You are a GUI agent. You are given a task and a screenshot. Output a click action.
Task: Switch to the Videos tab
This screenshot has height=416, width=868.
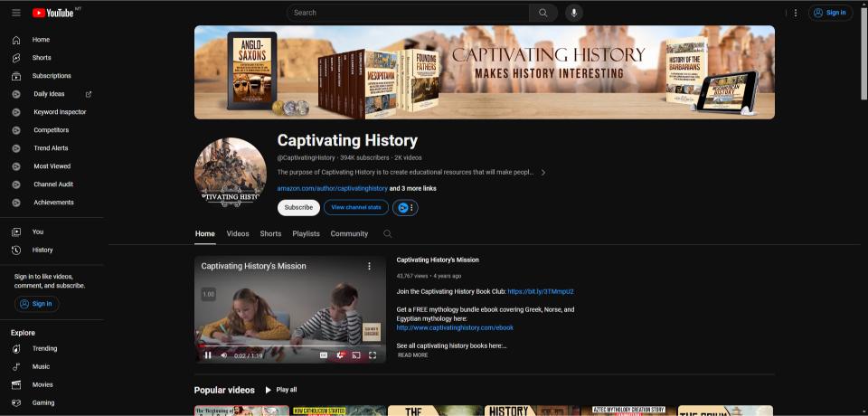(x=238, y=233)
